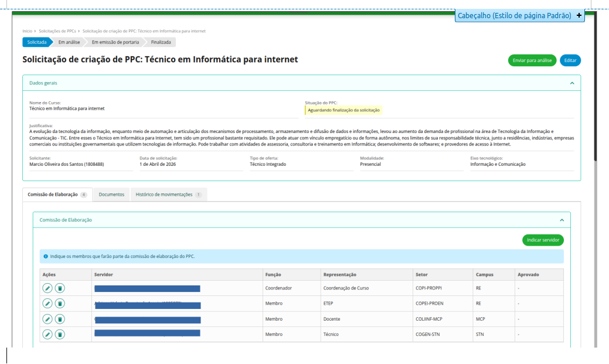Viewport: 609px width, 364px height.
Task: Collapse the Dados gerais panel
Action: tap(571, 83)
